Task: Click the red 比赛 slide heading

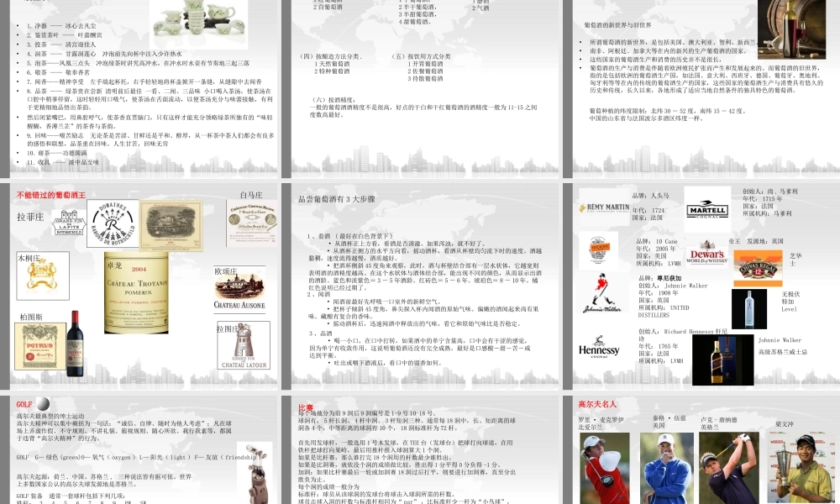Action: 306,407
